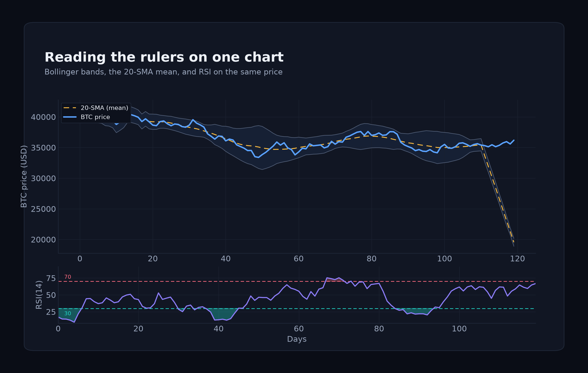Click the title "Reading the rulers on one chart"
This screenshot has height=373, width=588.
164,57
